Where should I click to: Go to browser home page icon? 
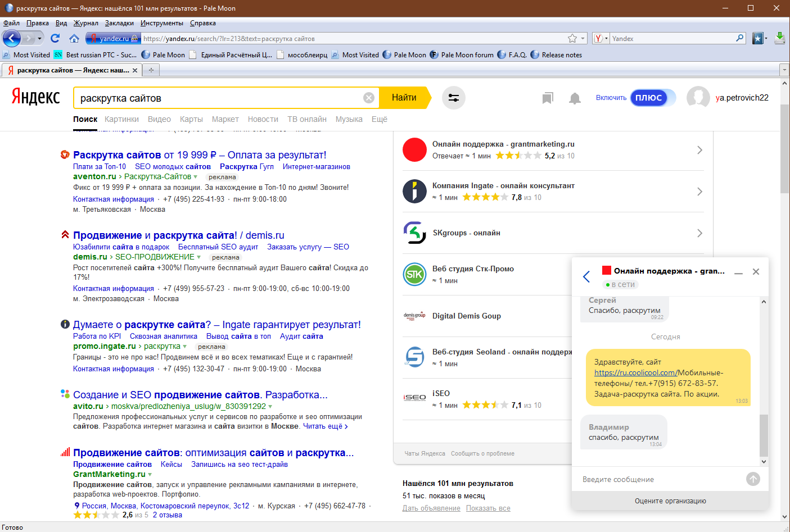74,38
